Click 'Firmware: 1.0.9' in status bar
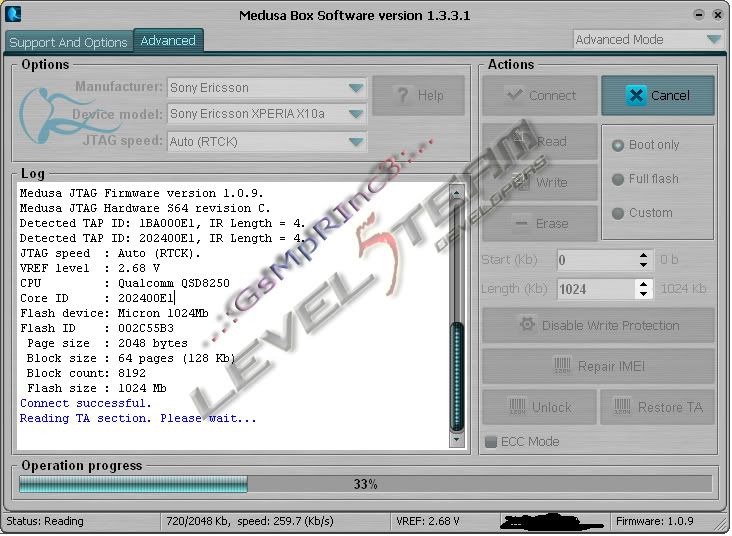The width and height of the screenshot is (732, 536). (x=655, y=521)
